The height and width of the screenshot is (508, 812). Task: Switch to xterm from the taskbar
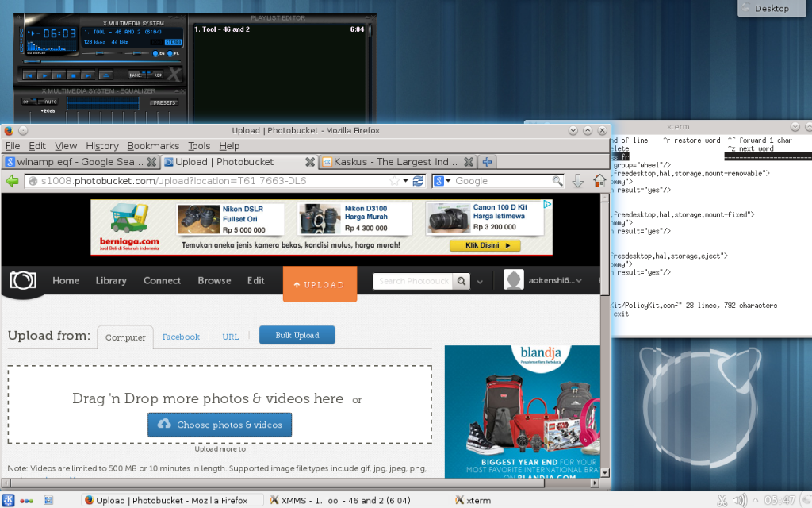(x=473, y=500)
